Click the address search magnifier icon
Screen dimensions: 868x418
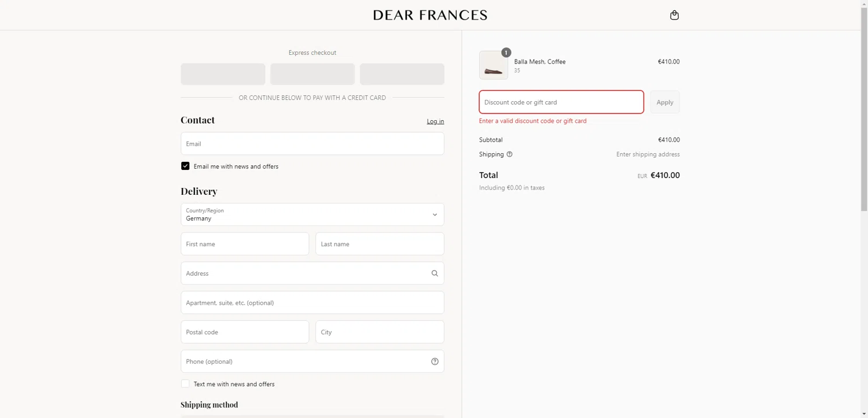pyautogui.click(x=435, y=273)
